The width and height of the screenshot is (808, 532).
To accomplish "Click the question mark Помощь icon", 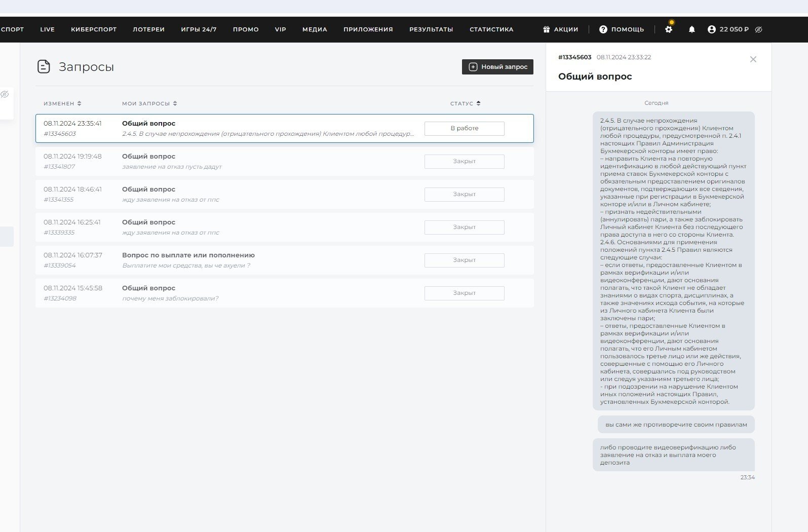I will pos(603,29).
